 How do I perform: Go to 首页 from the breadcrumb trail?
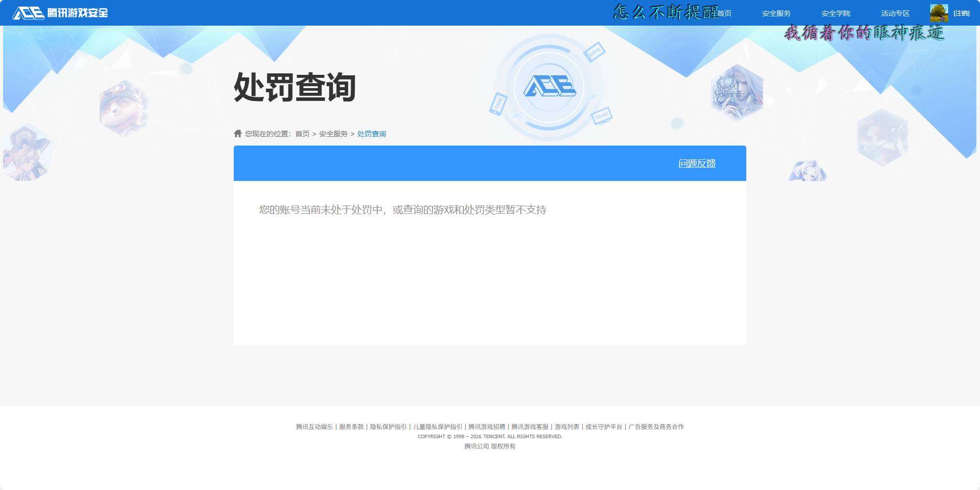click(302, 133)
